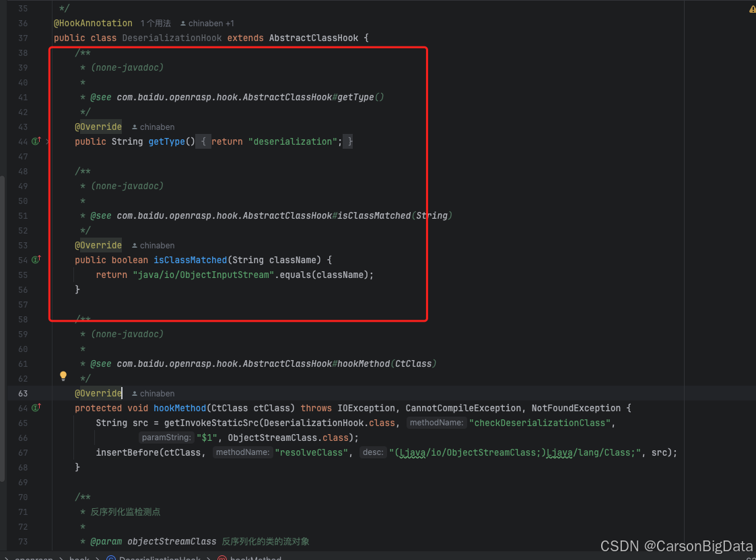Click the @param objectStreamClass javadoc tag
Viewport: 756px width, 560px height.
click(x=153, y=542)
